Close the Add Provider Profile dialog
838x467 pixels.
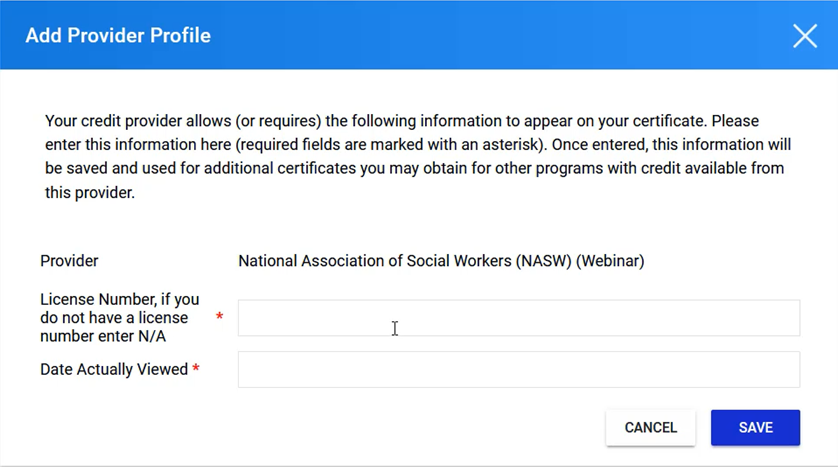pos(805,36)
